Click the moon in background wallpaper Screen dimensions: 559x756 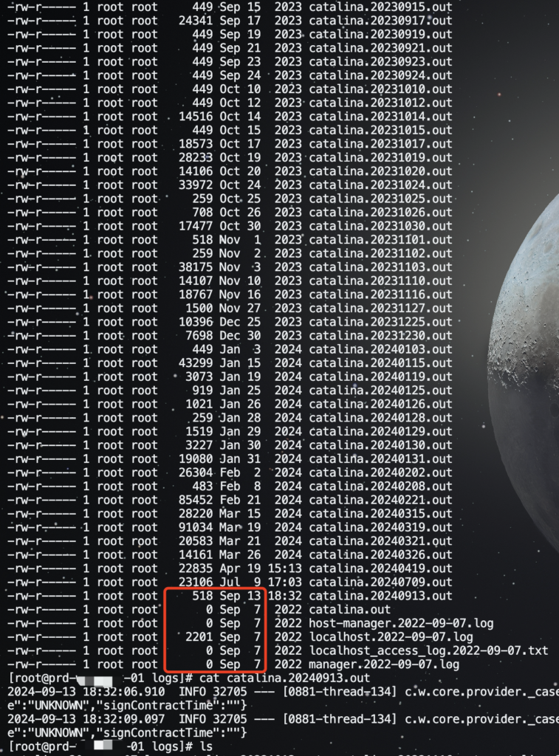point(526,376)
